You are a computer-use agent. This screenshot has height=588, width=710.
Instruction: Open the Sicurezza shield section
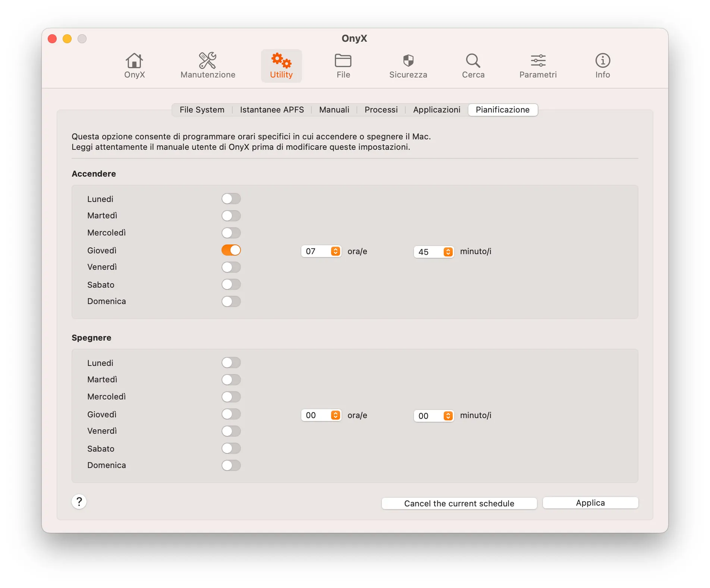[408, 66]
